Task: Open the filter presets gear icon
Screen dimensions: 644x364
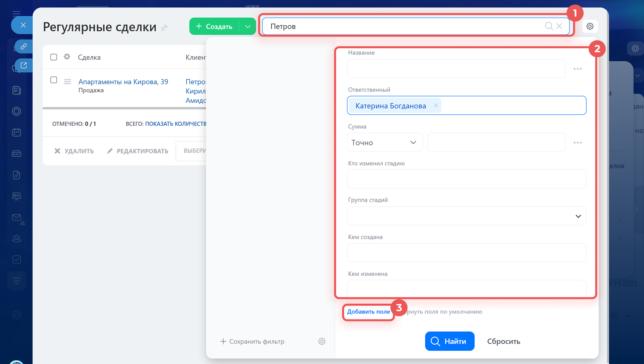Action: coord(322,341)
